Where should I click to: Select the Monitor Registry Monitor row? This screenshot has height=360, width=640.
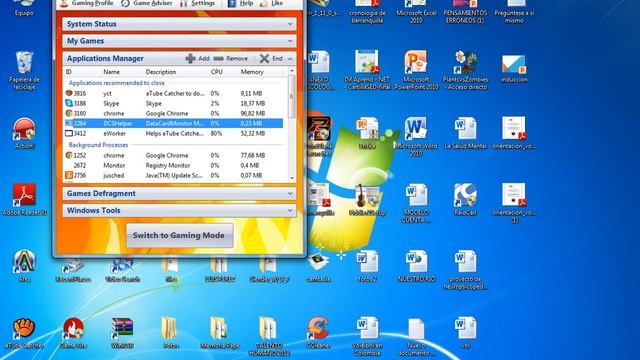point(174,165)
